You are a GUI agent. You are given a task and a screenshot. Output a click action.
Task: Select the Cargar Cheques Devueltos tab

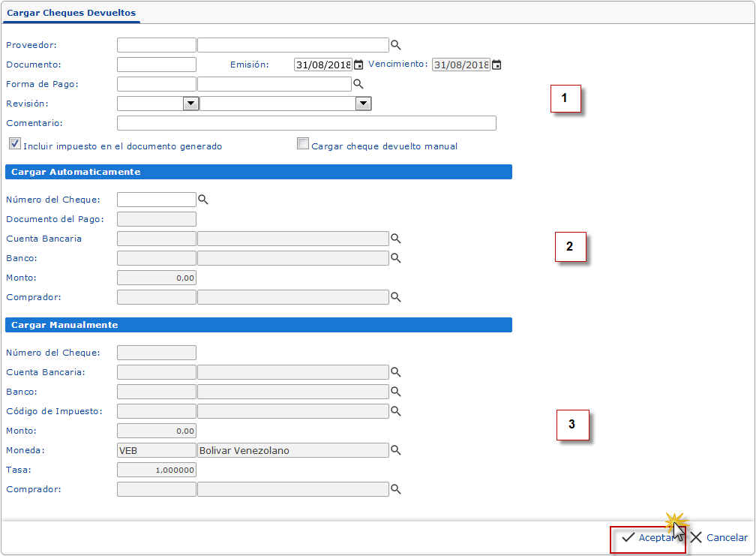[70, 13]
